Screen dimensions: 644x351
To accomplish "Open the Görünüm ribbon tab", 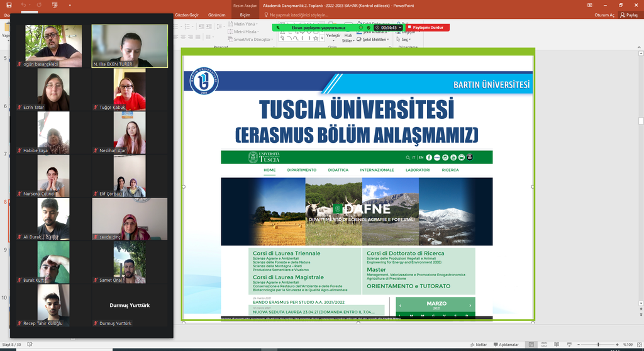I will click(x=216, y=15).
